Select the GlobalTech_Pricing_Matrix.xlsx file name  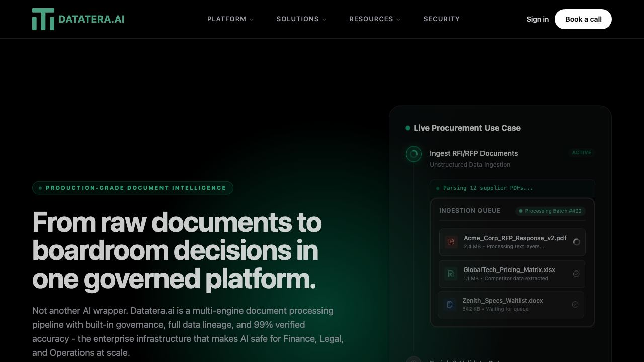pyautogui.click(x=509, y=270)
